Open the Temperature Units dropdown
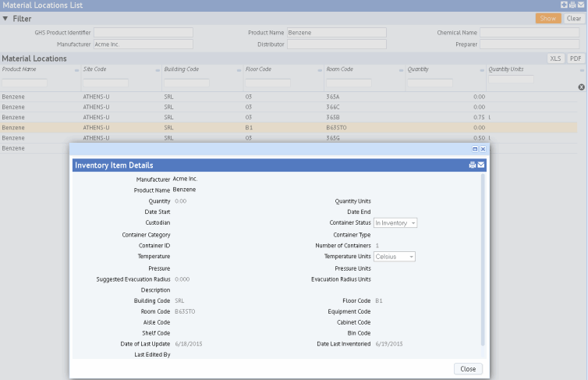 [x=394, y=257]
